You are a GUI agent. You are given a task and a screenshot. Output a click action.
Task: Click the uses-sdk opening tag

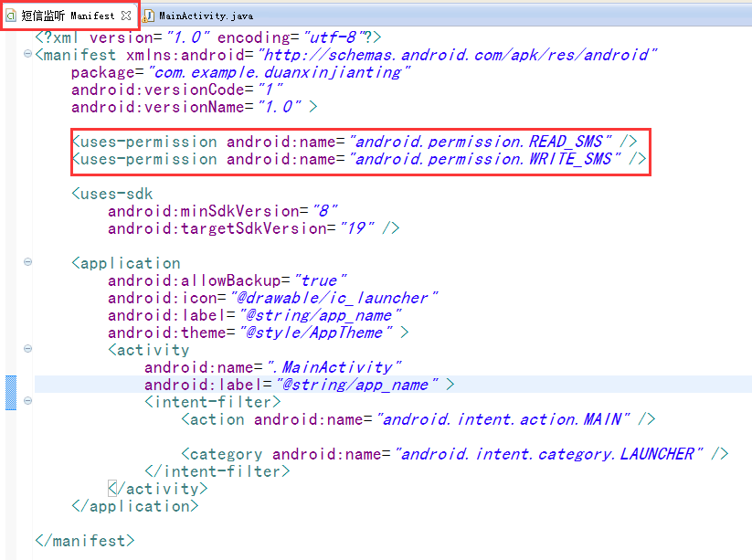[112, 194]
